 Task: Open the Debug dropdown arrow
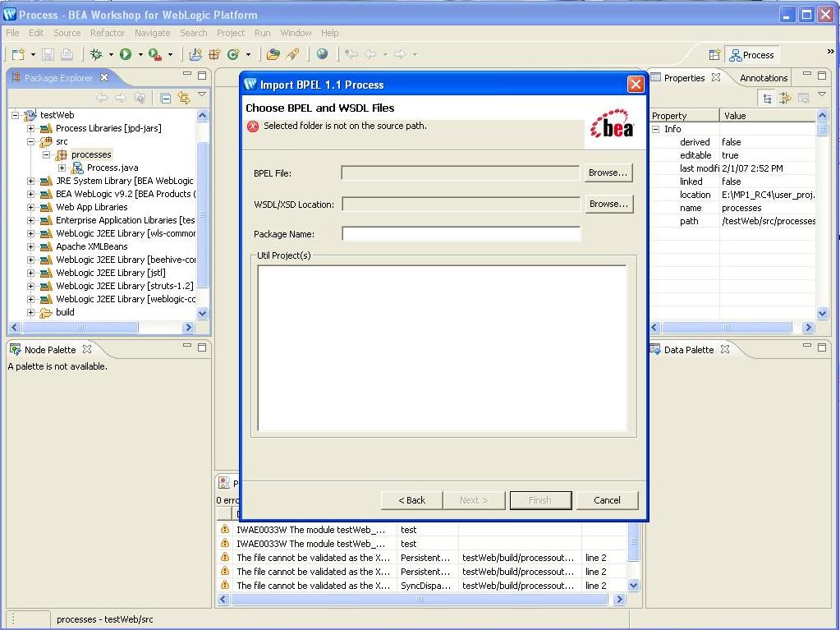tap(111, 55)
